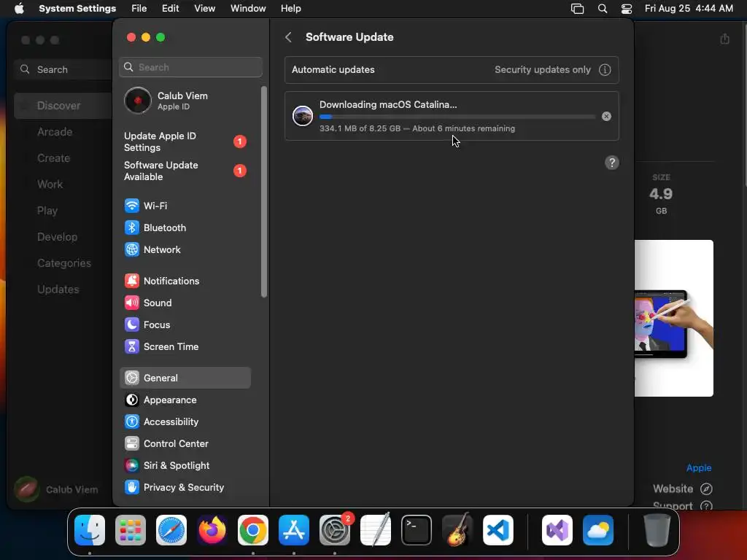747x560 pixels.
Task: Open Calub Viem Apple ID account
Action: pyautogui.click(x=186, y=101)
